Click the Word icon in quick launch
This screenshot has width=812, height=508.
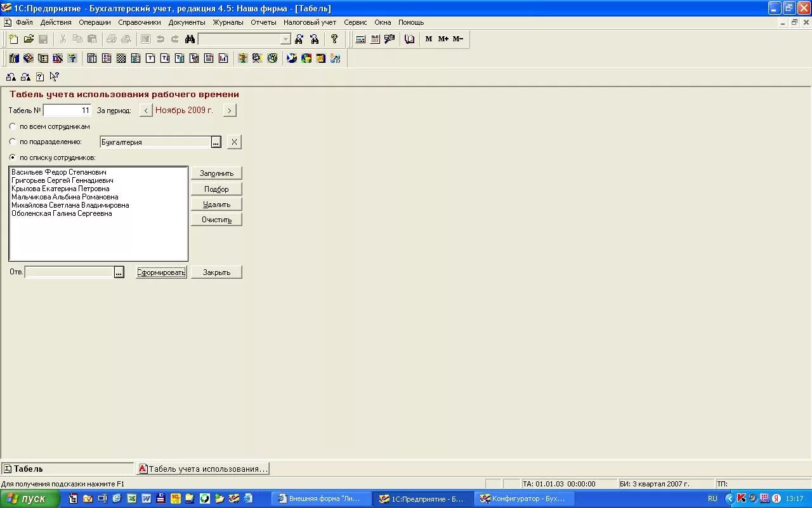coord(147,498)
